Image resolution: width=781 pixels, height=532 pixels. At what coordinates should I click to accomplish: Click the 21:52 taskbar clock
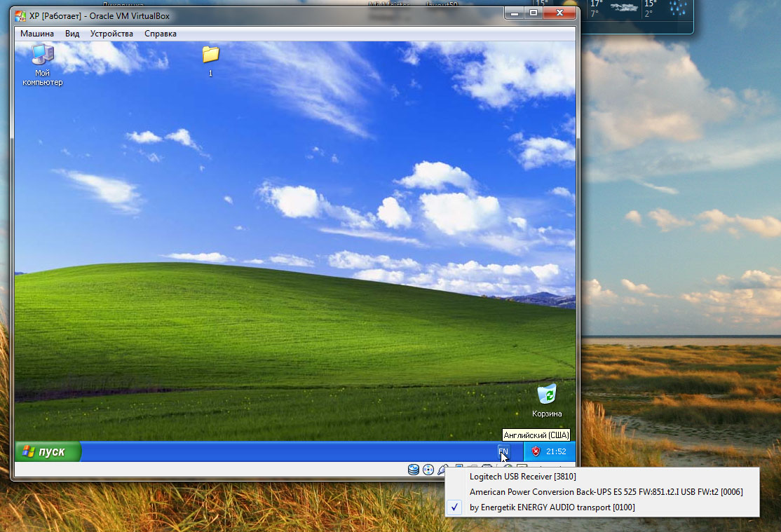point(556,452)
